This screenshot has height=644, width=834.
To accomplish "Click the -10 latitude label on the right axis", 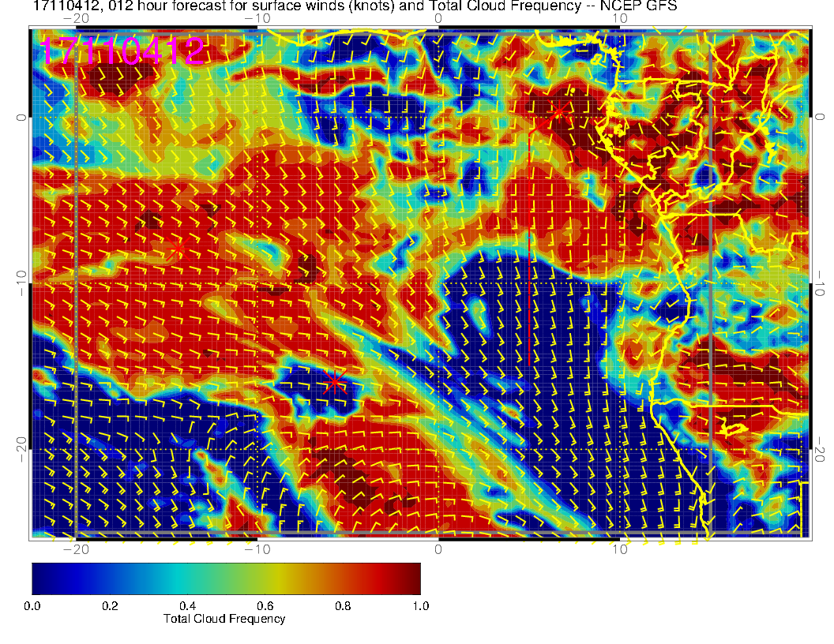I will (820, 283).
